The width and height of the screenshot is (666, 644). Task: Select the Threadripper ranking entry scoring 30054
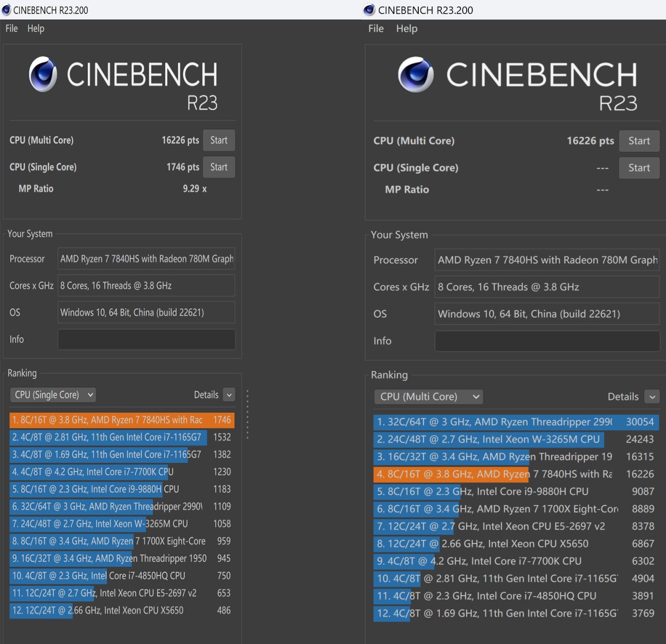515,422
